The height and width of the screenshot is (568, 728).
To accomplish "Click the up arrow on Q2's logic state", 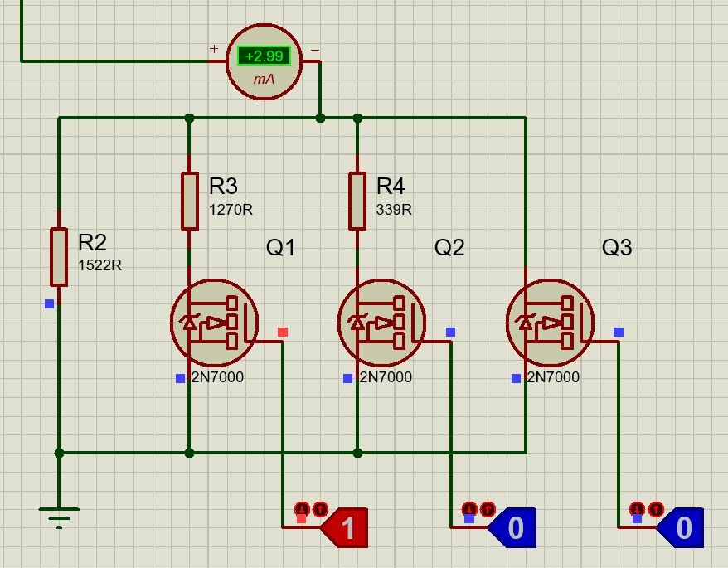I will pyautogui.click(x=488, y=509).
